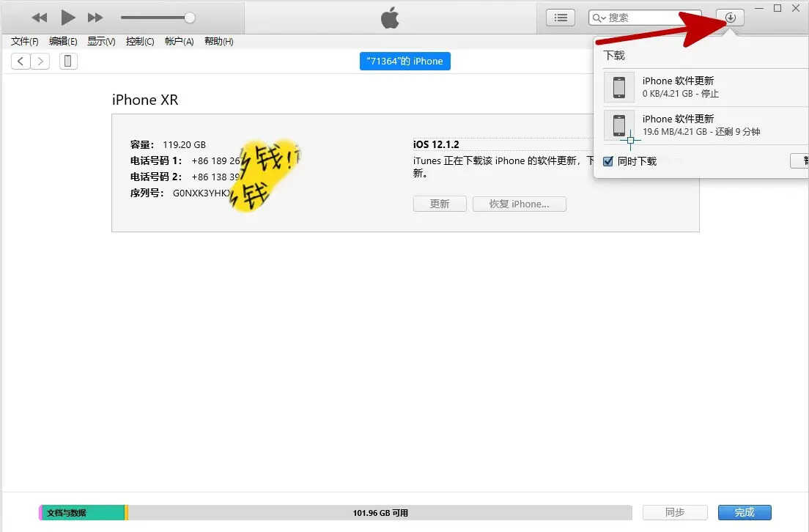Click the iOS 12.1.2 version text
Viewport: 809px width, 532px height.
click(x=436, y=144)
